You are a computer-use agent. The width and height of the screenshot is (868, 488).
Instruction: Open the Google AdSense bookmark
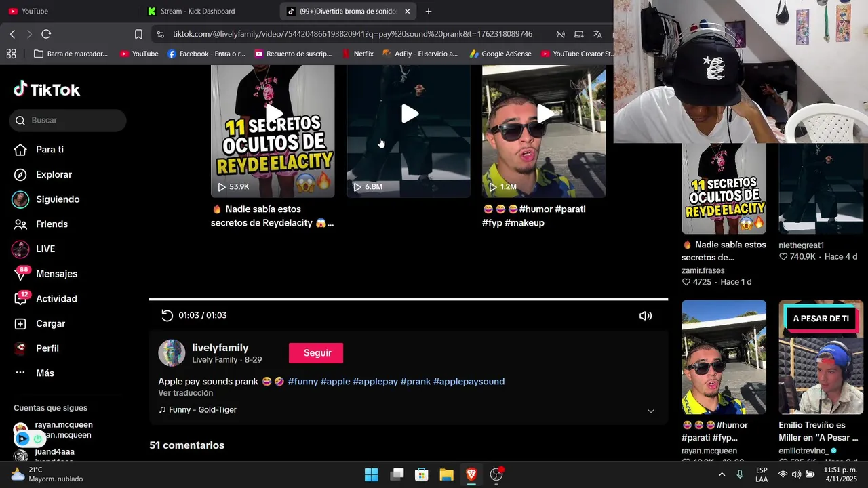pyautogui.click(x=500, y=54)
